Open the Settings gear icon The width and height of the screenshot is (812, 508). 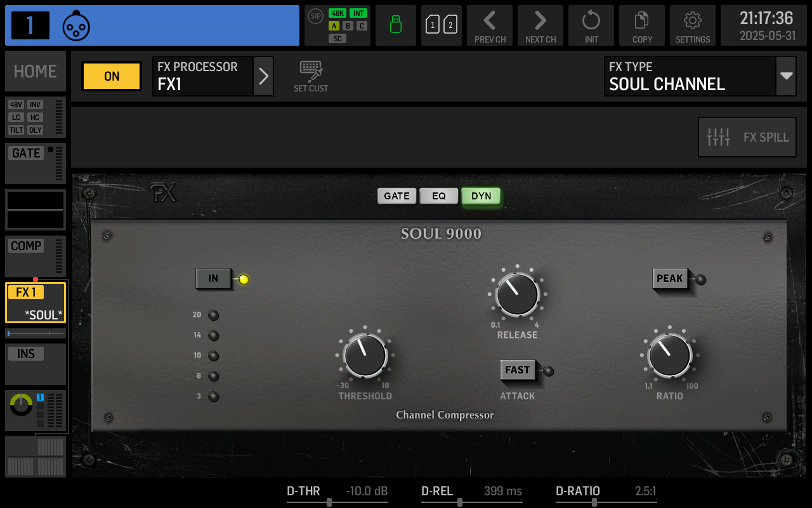(692, 25)
